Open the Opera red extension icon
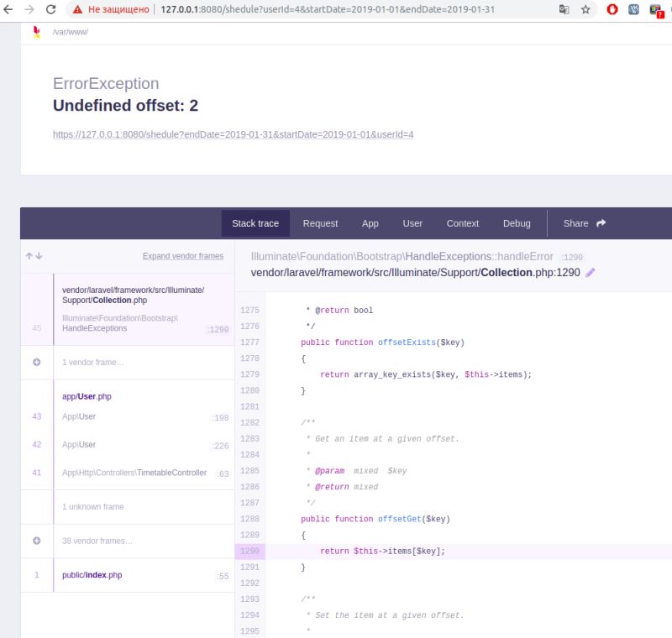Screen dimensions: 672x638 (612, 9)
